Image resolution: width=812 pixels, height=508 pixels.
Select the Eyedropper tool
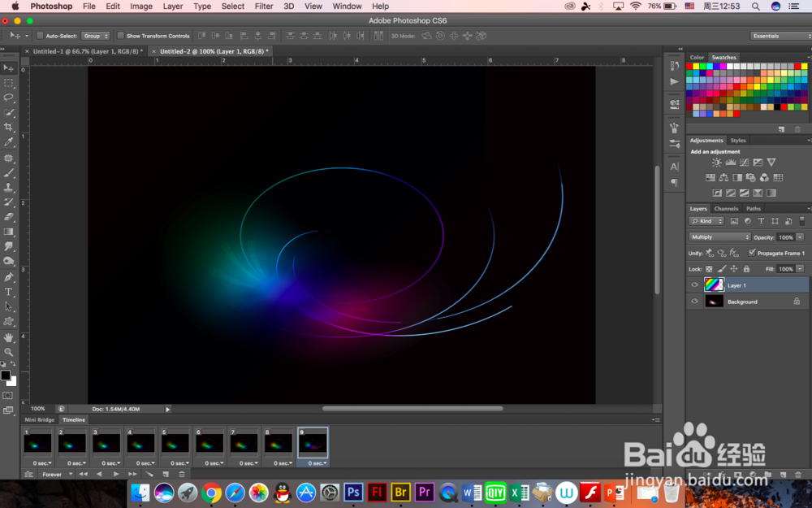(8, 141)
